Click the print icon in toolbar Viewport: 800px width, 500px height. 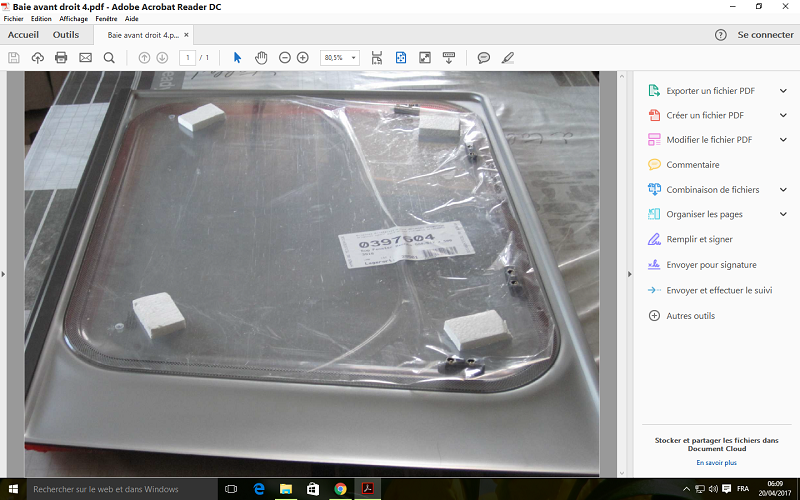click(61, 58)
